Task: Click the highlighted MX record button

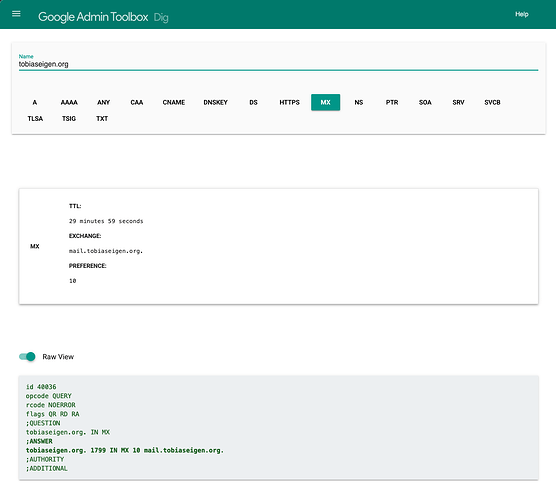Action: pos(326,102)
